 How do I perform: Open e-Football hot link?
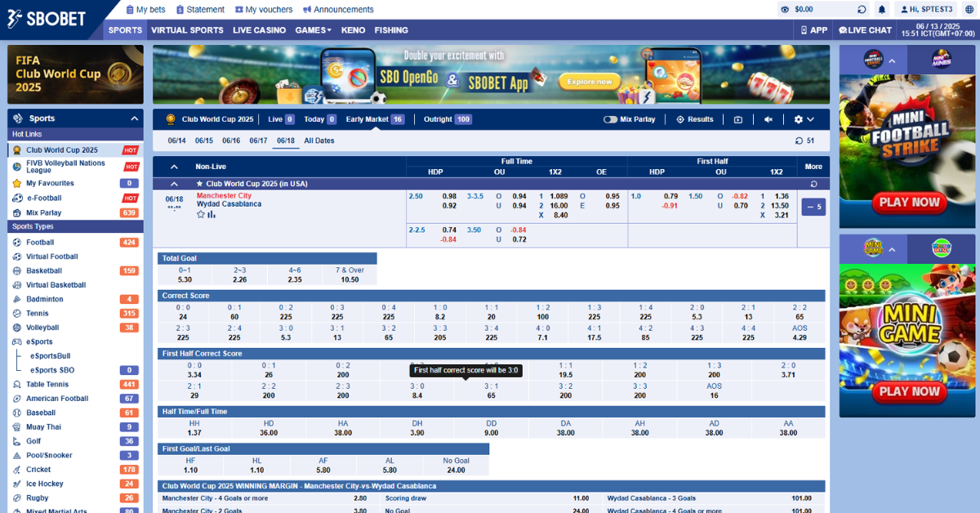click(44, 199)
